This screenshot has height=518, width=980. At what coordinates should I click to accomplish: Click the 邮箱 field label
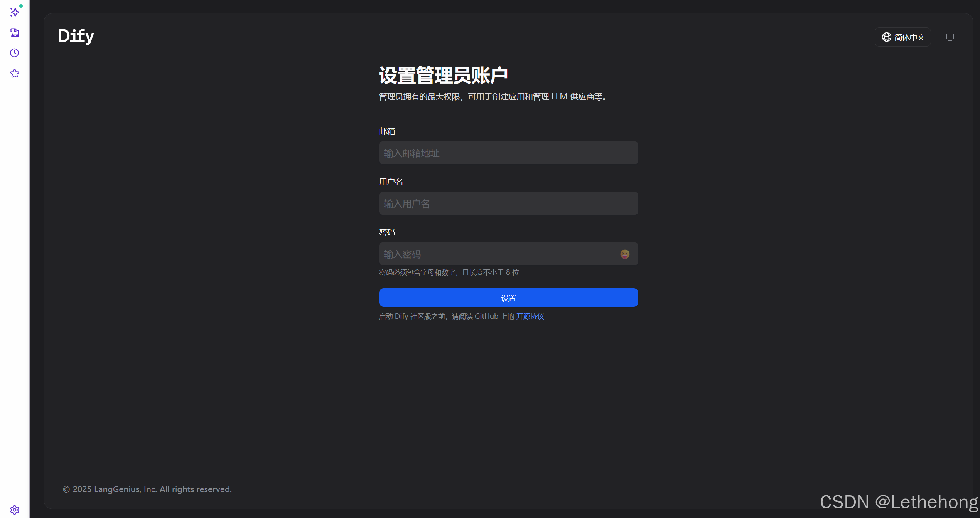coord(387,131)
